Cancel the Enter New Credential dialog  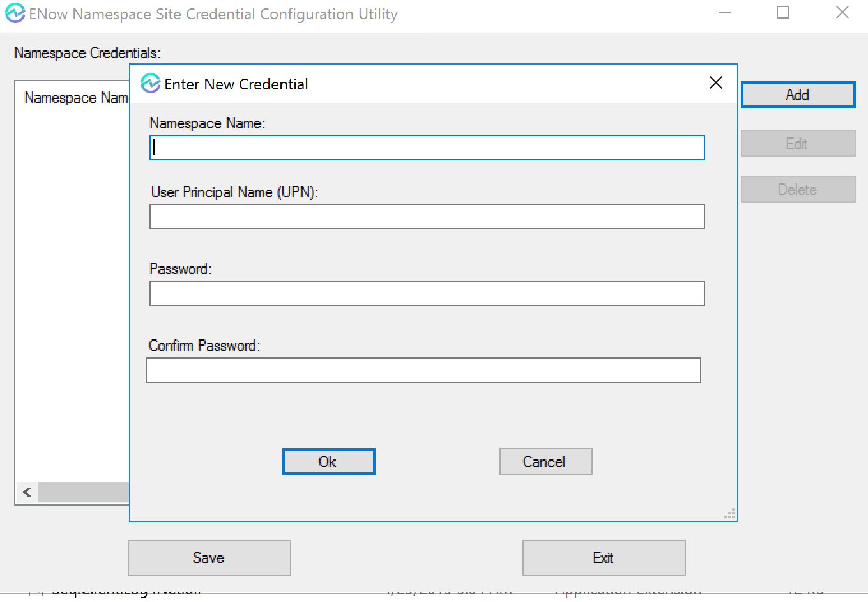click(545, 461)
